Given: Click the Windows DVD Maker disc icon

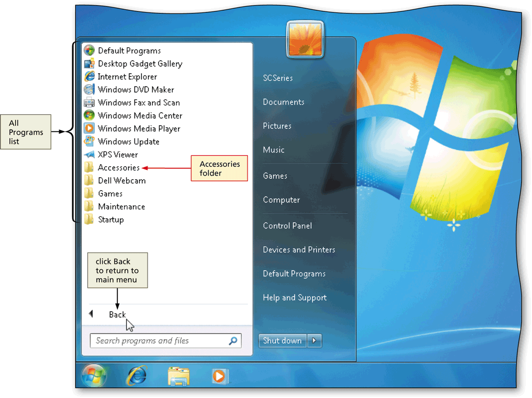Looking at the screenshot, I should [x=89, y=89].
